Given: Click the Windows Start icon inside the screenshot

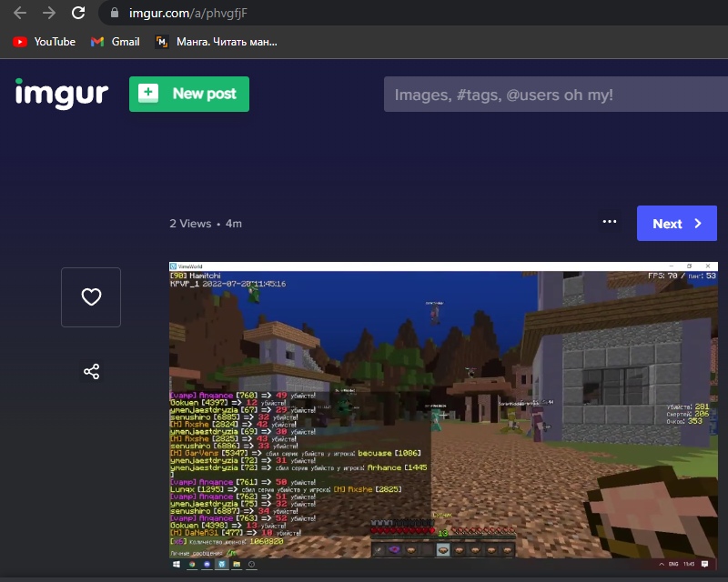Looking at the screenshot, I should tap(177, 565).
